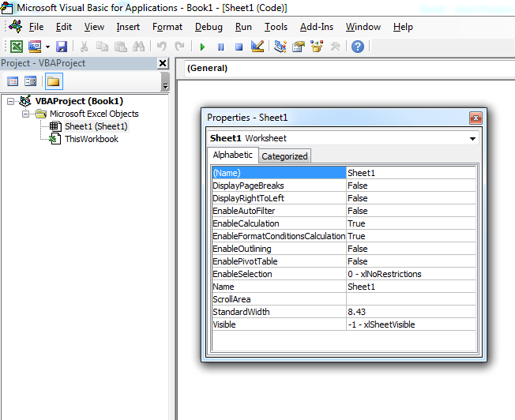Open the Debug menu
515x420 pixels.
(209, 27)
